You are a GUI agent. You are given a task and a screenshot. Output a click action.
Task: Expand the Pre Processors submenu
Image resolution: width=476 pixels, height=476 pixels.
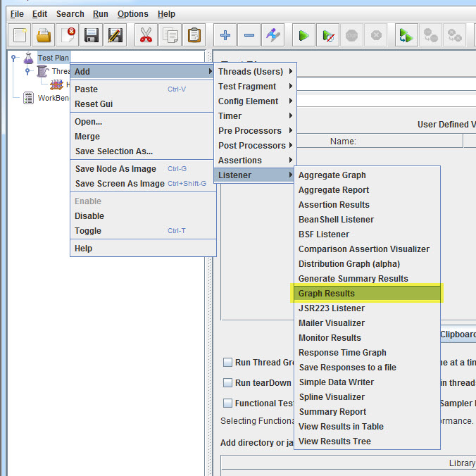(255, 130)
